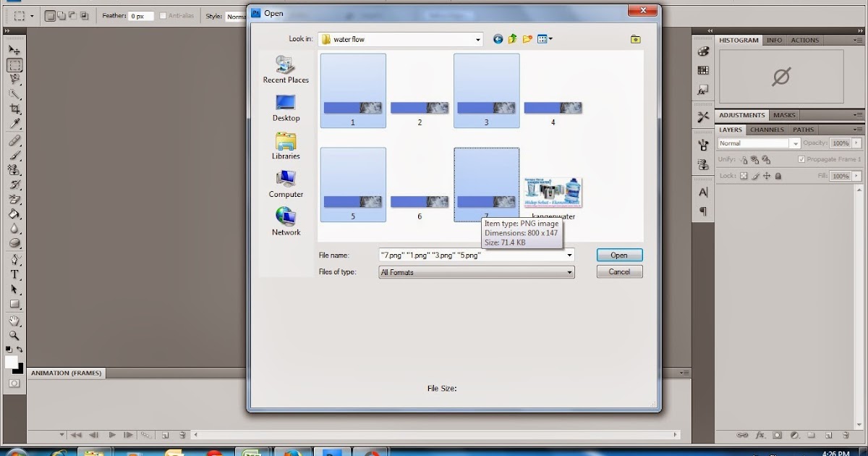Create a new folder in Open dialog
This screenshot has width=868, height=456.
528,39
